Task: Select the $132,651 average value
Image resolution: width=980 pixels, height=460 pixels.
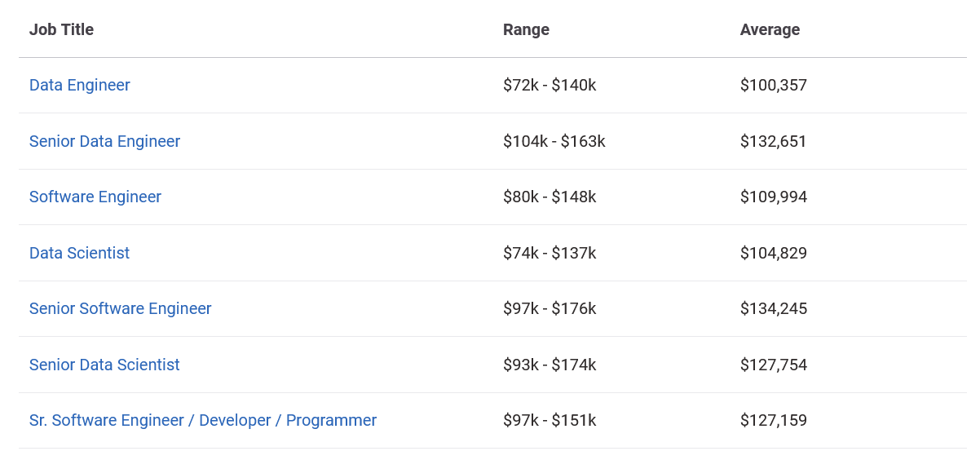Action: (773, 141)
